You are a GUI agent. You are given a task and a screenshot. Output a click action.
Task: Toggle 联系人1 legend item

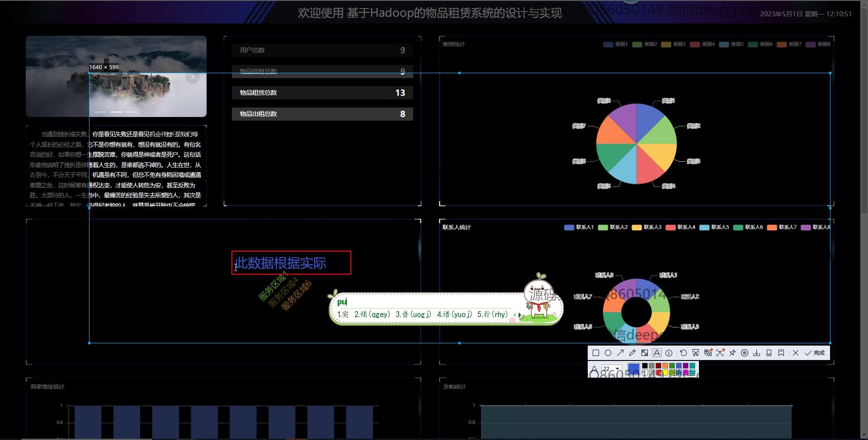click(579, 227)
